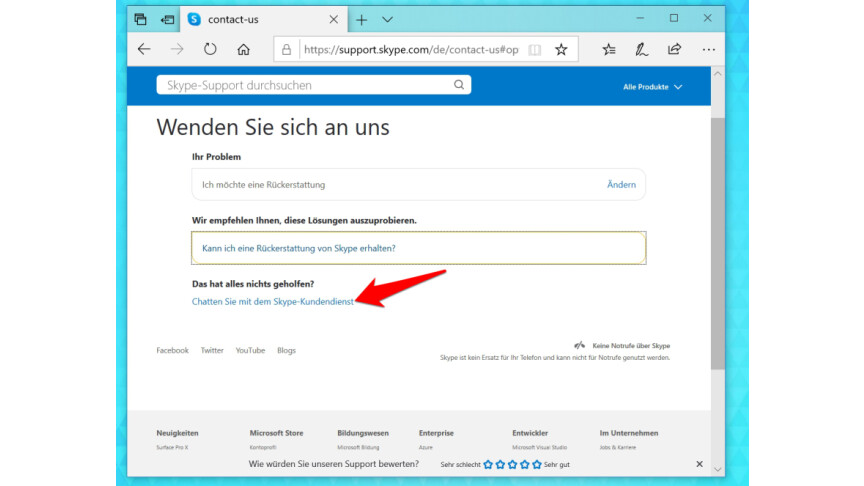Click the set tabs aside icon
Viewport: 864px width, 486px height.
point(168,19)
